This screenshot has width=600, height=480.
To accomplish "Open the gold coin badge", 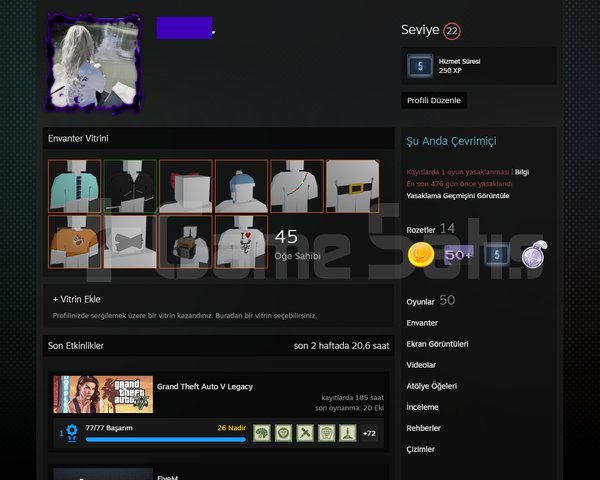I will [421, 255].
